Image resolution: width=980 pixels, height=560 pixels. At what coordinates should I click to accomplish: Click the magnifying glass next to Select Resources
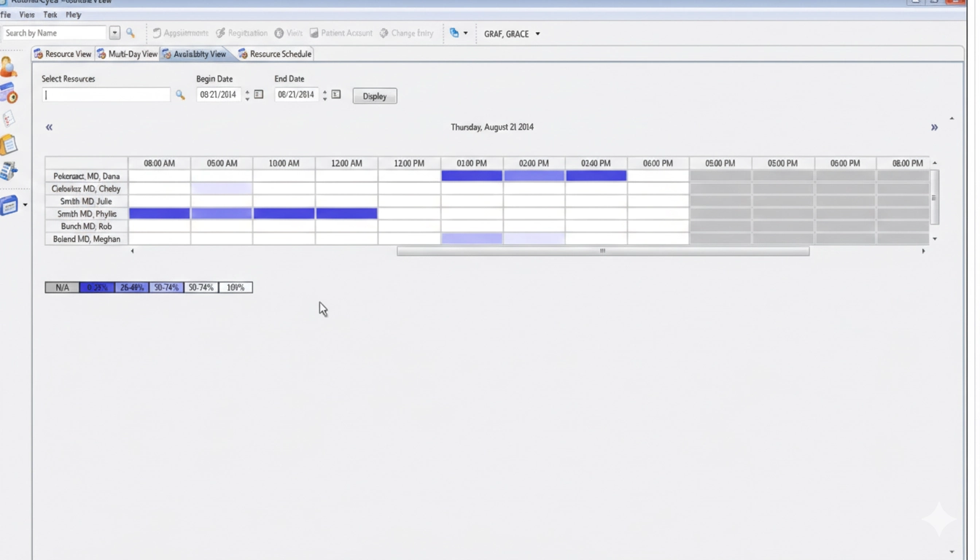point(180,95)
